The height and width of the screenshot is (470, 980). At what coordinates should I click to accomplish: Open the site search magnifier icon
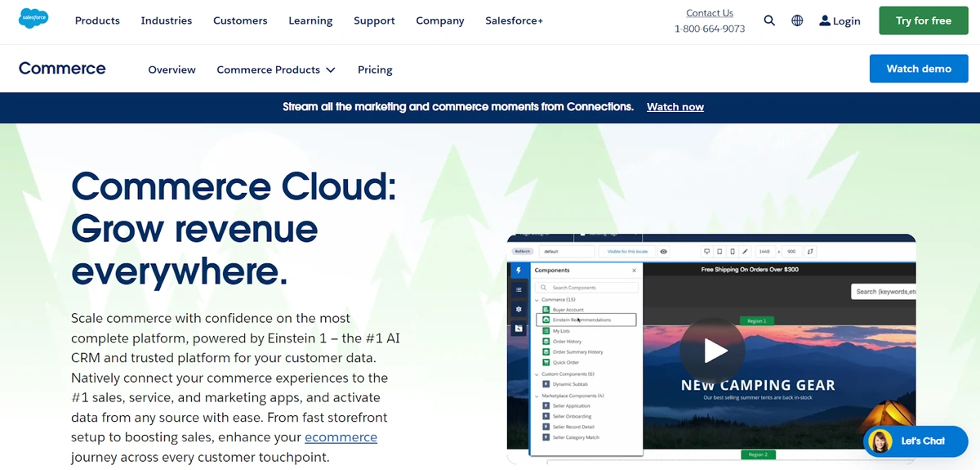point(769,20)
